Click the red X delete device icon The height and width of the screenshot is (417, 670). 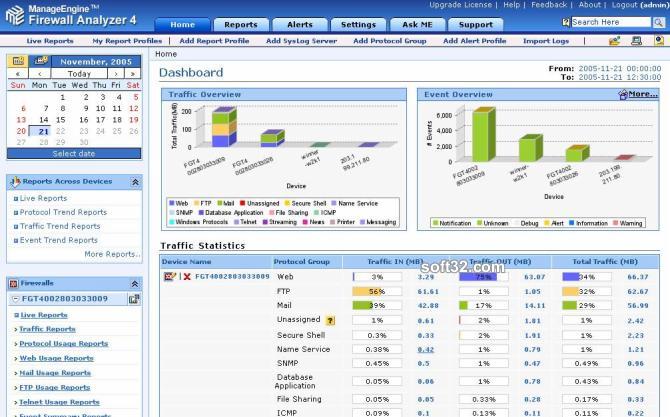point(187,277)
